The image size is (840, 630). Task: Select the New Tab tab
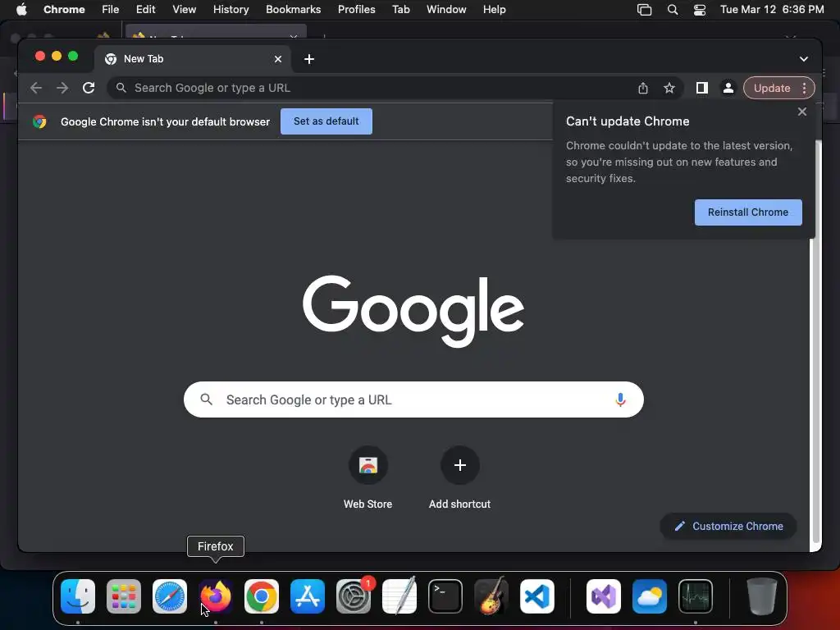193,59
